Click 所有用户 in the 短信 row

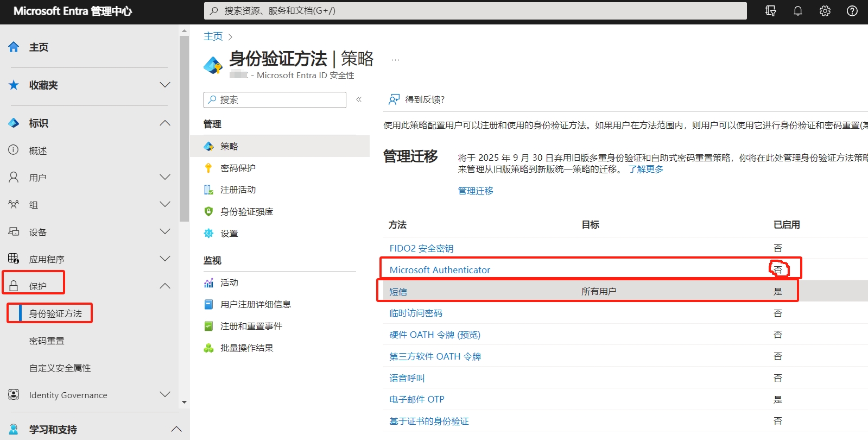(x=599, y=291)
